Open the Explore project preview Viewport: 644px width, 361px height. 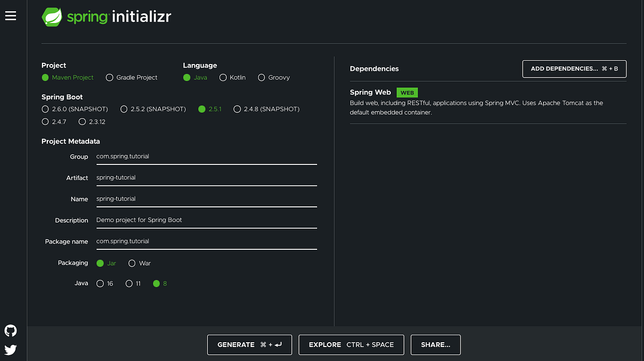tap(351, 344)
